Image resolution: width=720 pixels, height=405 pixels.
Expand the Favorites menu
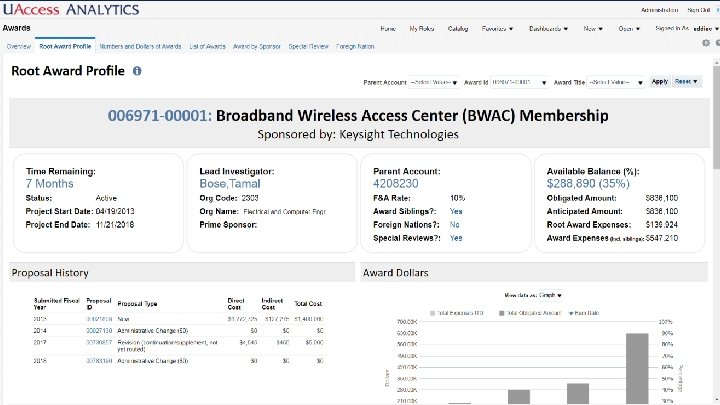[497, 28]
